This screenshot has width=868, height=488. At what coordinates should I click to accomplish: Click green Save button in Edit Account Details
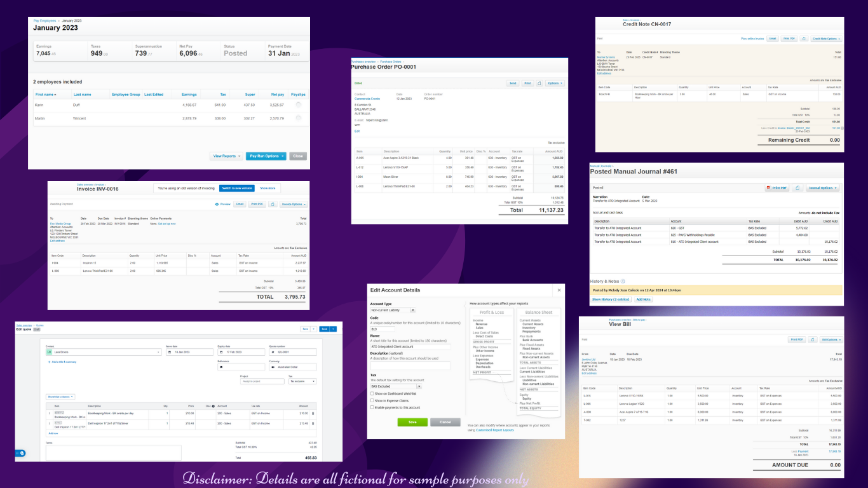click(x=412, y=422)
